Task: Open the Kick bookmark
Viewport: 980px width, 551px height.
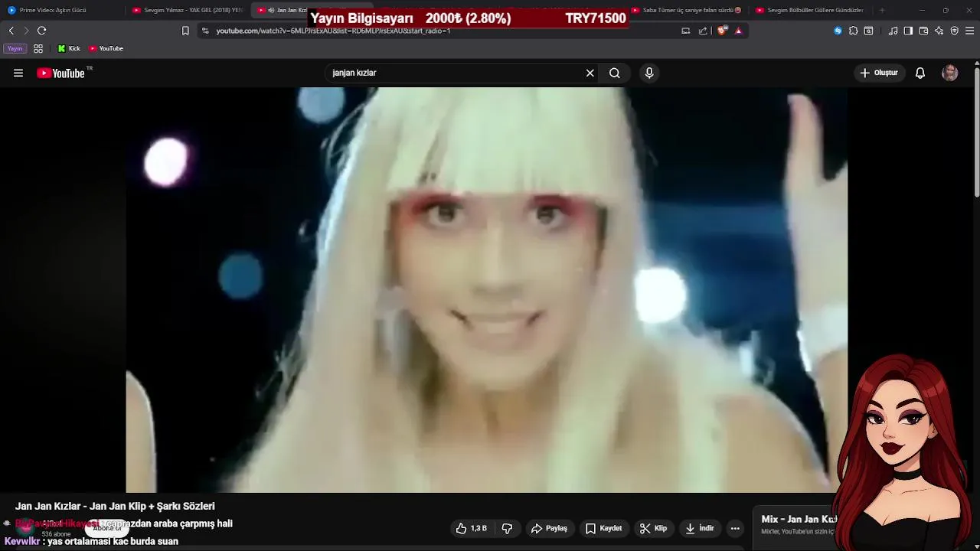Action: 69,48
